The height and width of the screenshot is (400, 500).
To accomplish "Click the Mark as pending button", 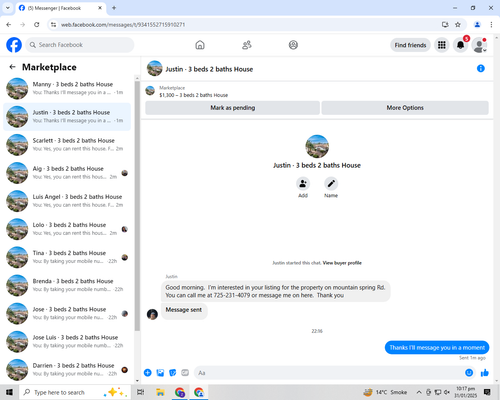I will (232, 108).
